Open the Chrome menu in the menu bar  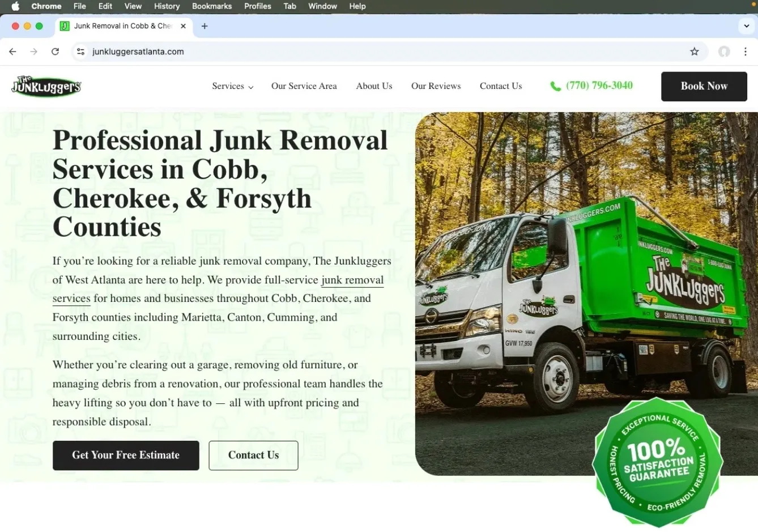click(46, 6)
